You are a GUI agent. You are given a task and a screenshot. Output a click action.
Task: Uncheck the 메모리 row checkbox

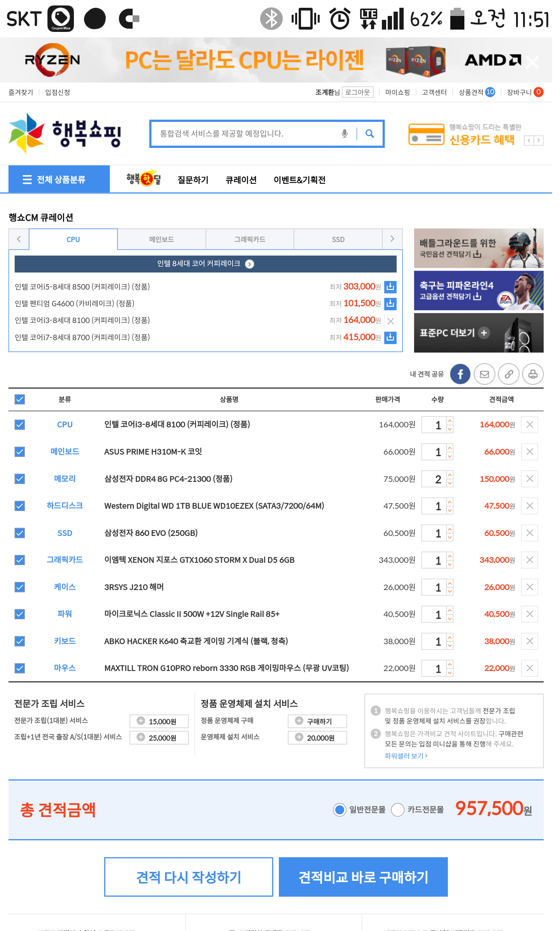pos(20,479)
